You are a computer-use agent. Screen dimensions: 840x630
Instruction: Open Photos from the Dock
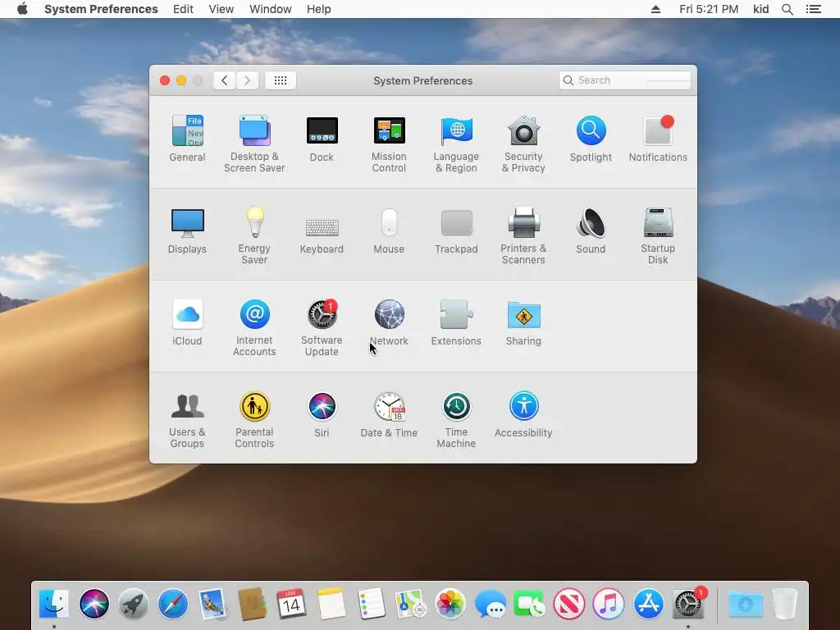click(450, 605)
